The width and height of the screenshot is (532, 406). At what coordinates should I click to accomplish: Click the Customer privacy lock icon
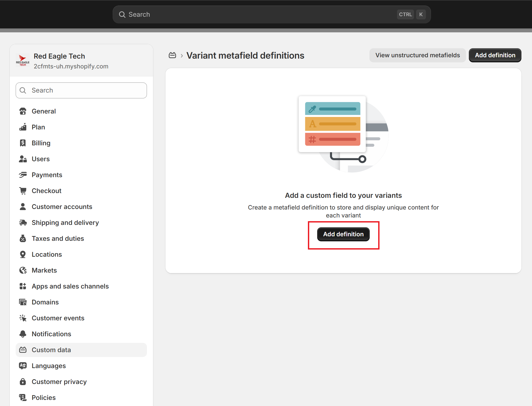pyautogui.click(x=23, y=382)
